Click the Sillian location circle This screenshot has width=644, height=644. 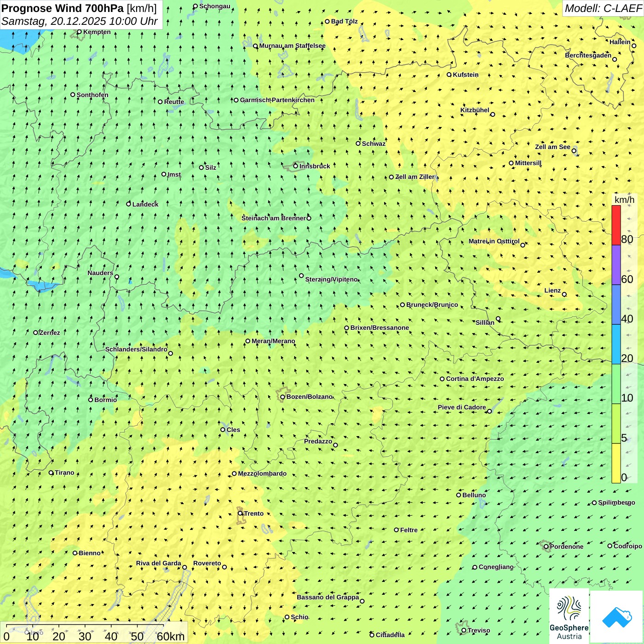(498, 318)
